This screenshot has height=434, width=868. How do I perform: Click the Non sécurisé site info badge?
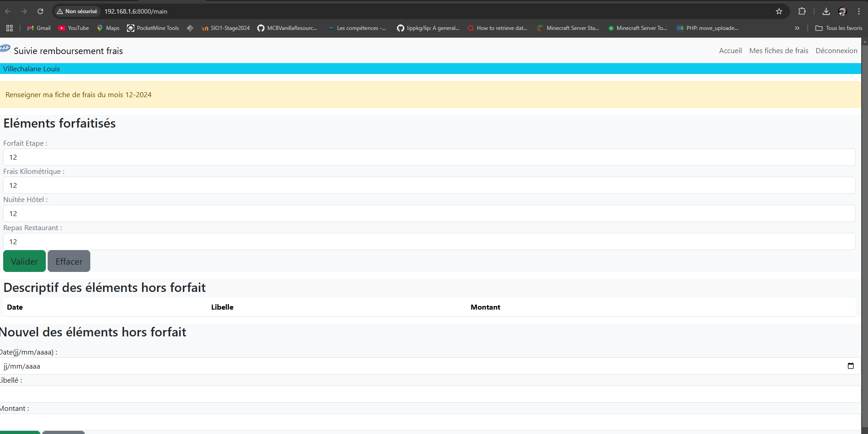77,11
